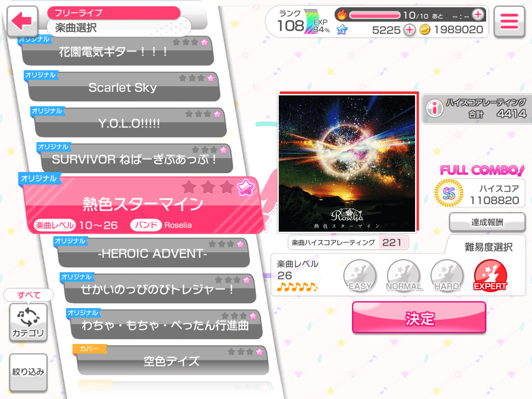Screen dimensions: 532x399
Task: Select EXPERT difficulty
Action: (x=490, y=276)
